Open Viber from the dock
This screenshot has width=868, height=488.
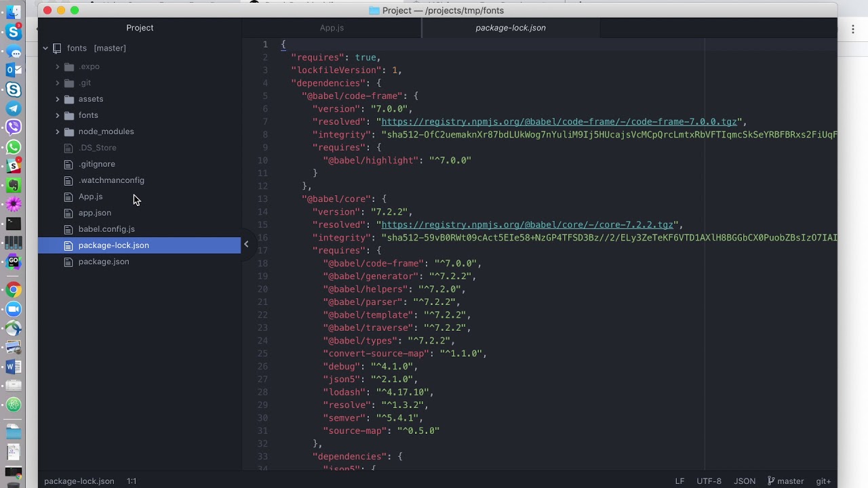[x=13, y=127]
